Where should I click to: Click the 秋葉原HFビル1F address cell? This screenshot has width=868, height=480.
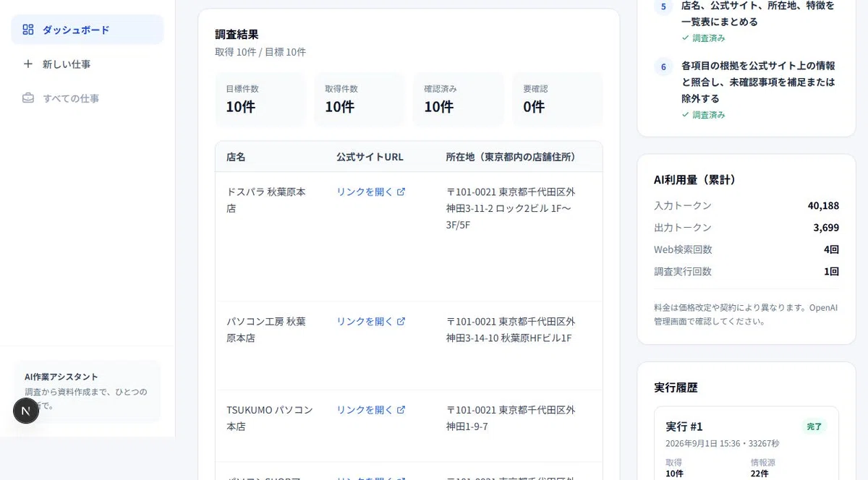511,329
